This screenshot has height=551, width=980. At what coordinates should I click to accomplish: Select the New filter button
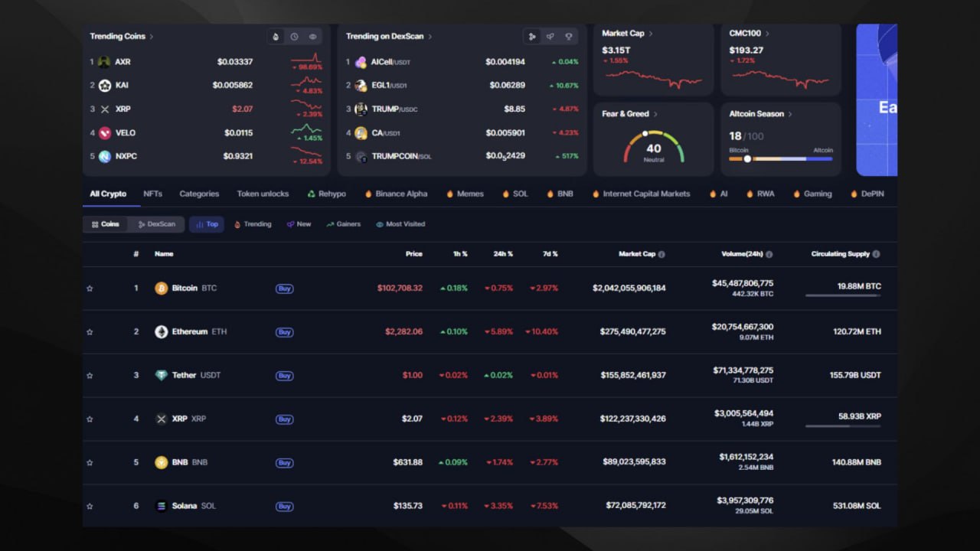[299, 224]
